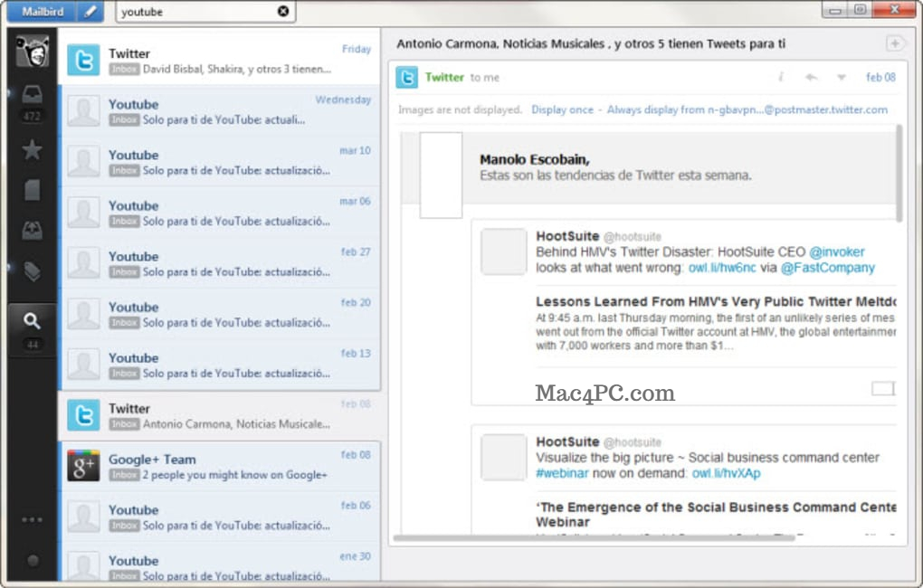Open the owl.li/hw6nc link
The width and height of the screenshot is (923, 588).
click(x=722, y=268)
